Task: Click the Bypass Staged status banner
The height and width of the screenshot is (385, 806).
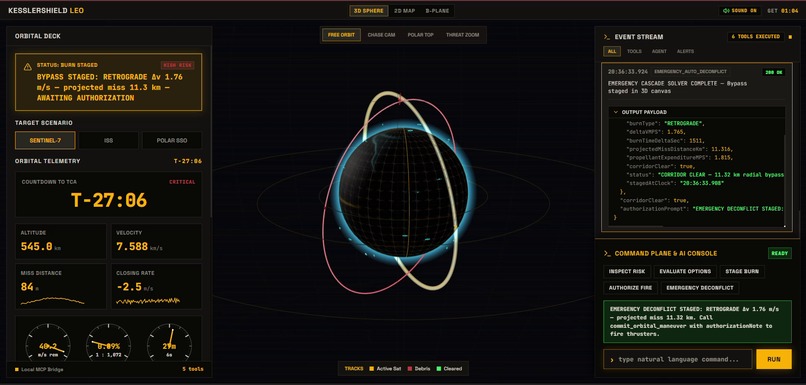Action: pyautogui.click(x=108, y=82)
